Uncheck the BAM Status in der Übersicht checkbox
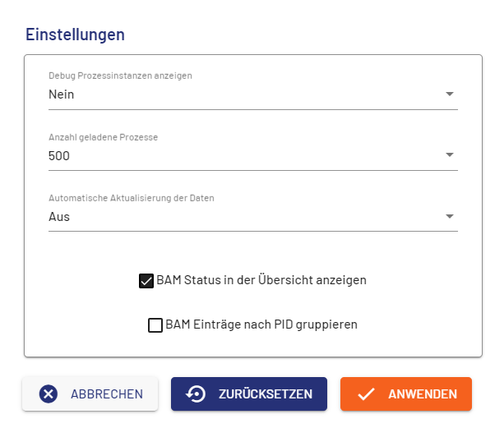This screenshot has width=504, height=428. pyautogui.click(x=146, y=280)
